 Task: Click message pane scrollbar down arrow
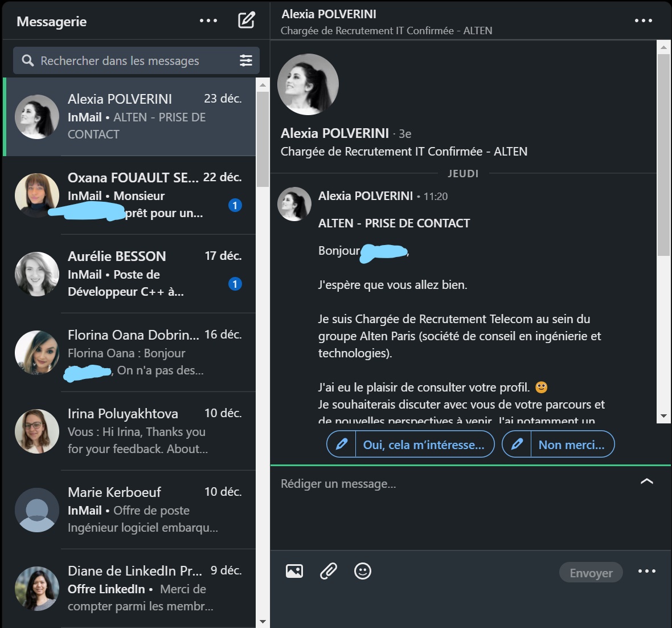point(663,415)
